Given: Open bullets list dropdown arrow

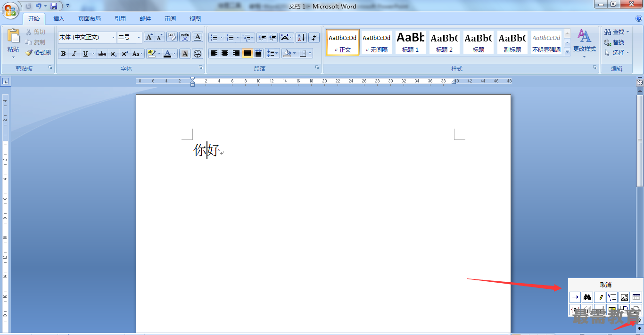Looking at the screenshot, I should tap(222, 37).
